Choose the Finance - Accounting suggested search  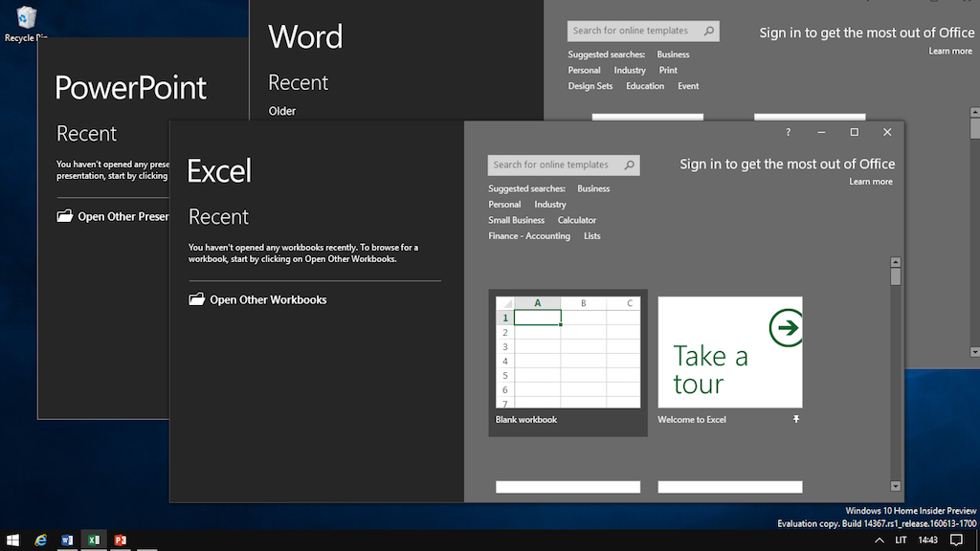pyautogui.click(x=528, y=236)
